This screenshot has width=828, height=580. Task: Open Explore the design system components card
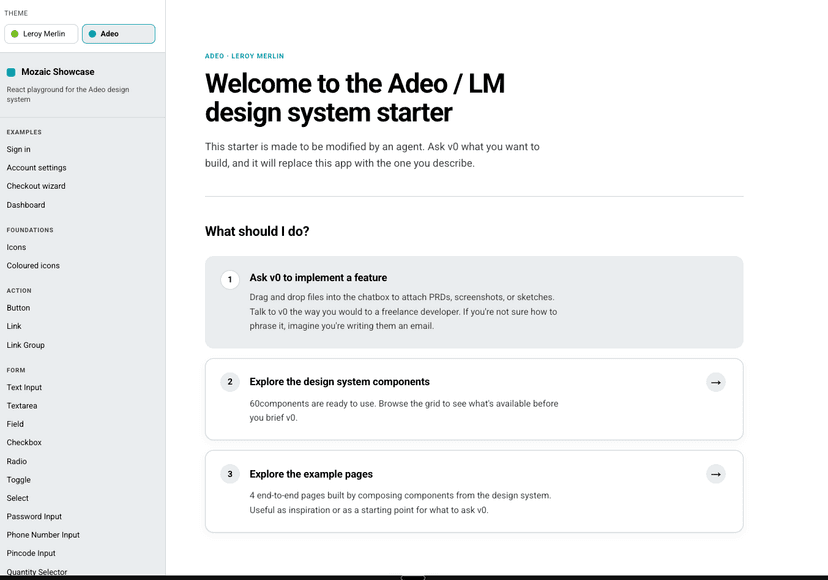(x=474, y=399)
